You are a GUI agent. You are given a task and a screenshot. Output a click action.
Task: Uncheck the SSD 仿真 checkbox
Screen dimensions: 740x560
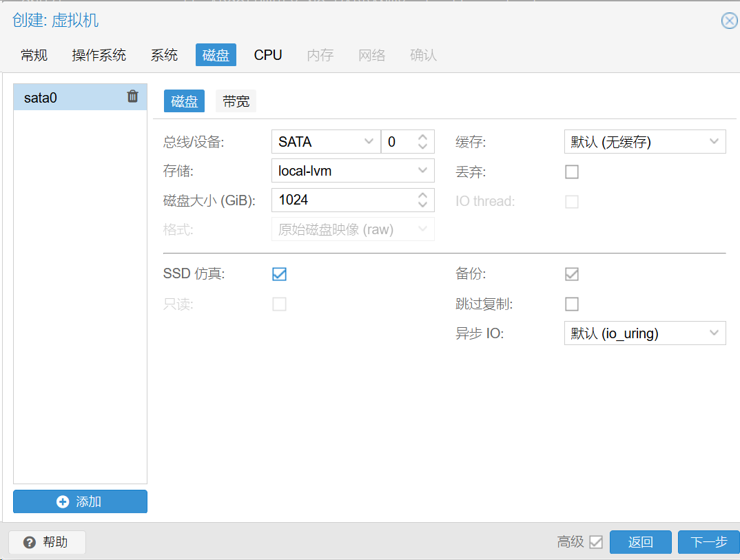click(279, 274)
